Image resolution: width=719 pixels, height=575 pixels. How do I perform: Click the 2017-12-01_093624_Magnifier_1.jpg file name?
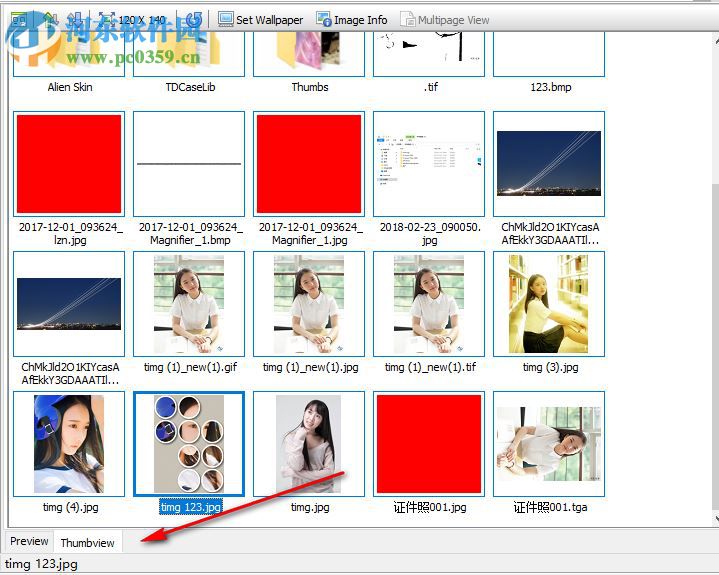point(310,233)
